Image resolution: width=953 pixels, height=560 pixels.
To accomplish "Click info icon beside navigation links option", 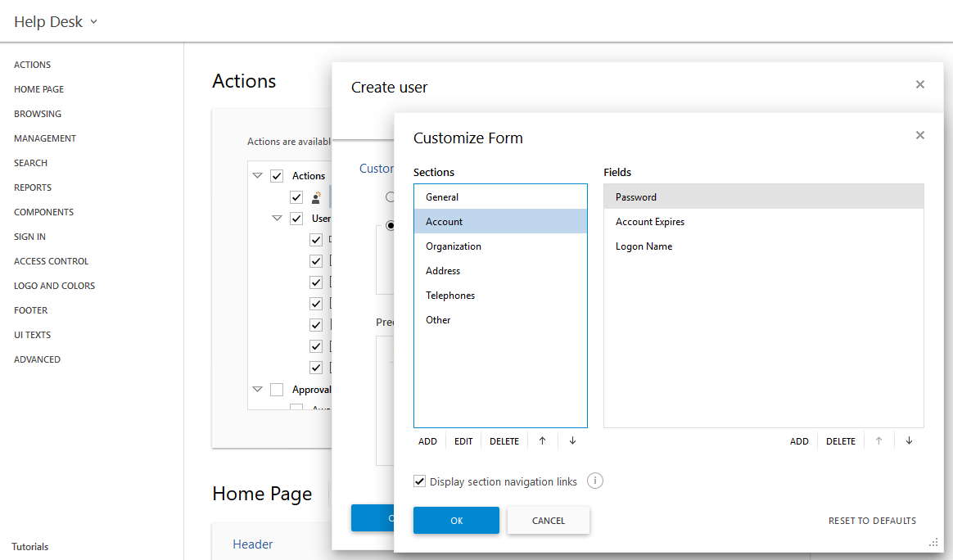I will tap(595, 481).
